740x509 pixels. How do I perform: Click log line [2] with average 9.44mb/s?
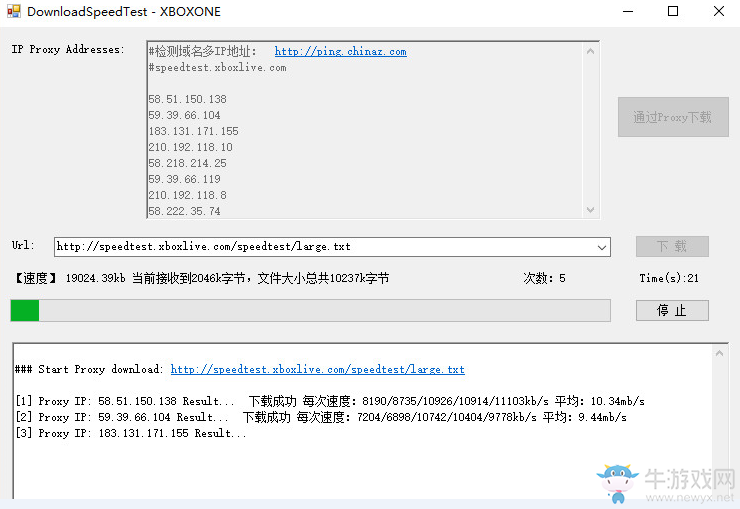(321, 417)
